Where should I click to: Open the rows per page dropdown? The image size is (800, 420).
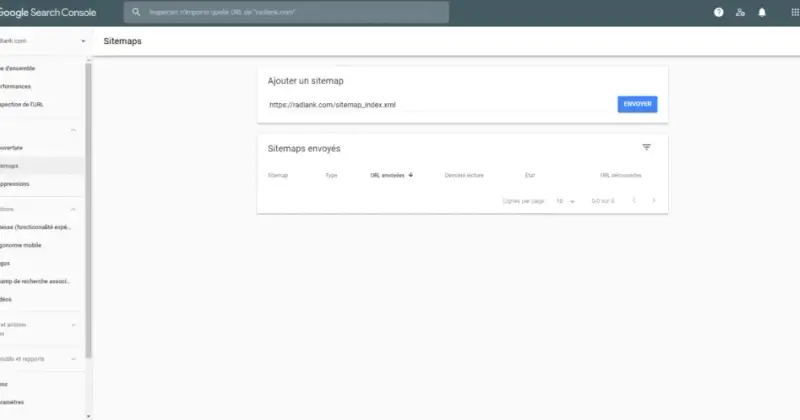coord(565,201)
